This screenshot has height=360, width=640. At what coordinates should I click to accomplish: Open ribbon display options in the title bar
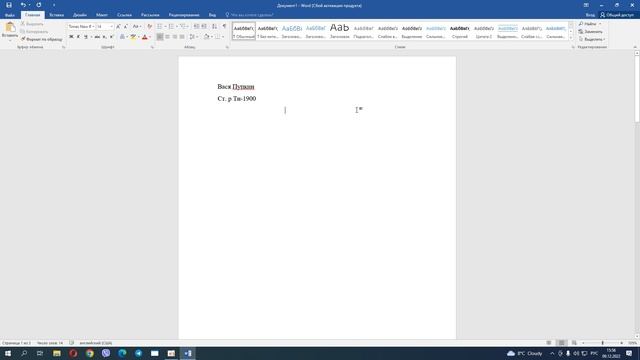pos(586,5)
